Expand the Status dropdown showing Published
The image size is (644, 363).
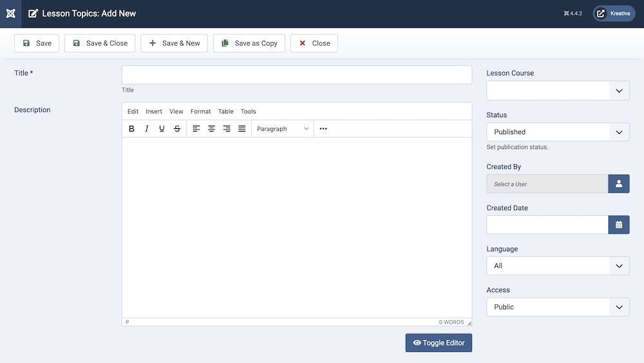tap(558, 132)
